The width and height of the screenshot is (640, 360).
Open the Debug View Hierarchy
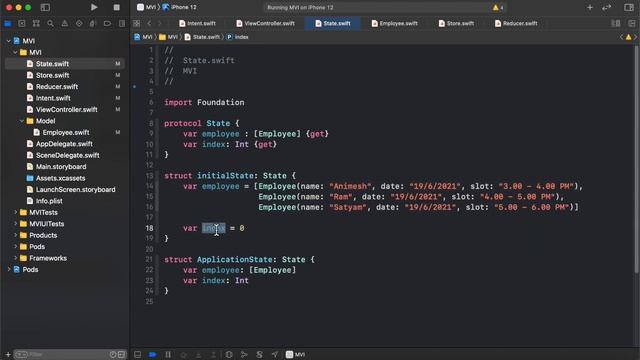229,354
